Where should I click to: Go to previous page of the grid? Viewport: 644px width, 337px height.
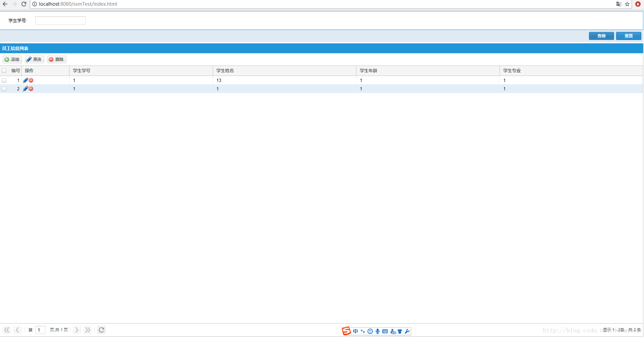17,330
